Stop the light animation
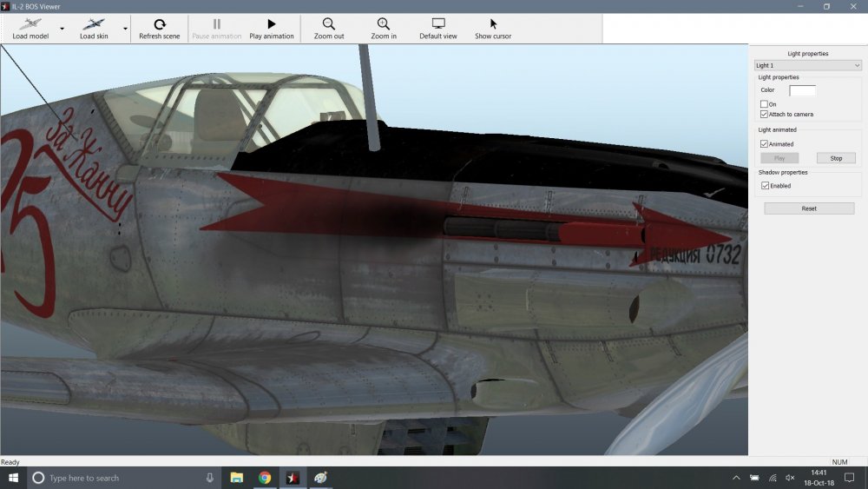Image resolution: width=868 pixels, height=489 pixels. click(836, 158)
